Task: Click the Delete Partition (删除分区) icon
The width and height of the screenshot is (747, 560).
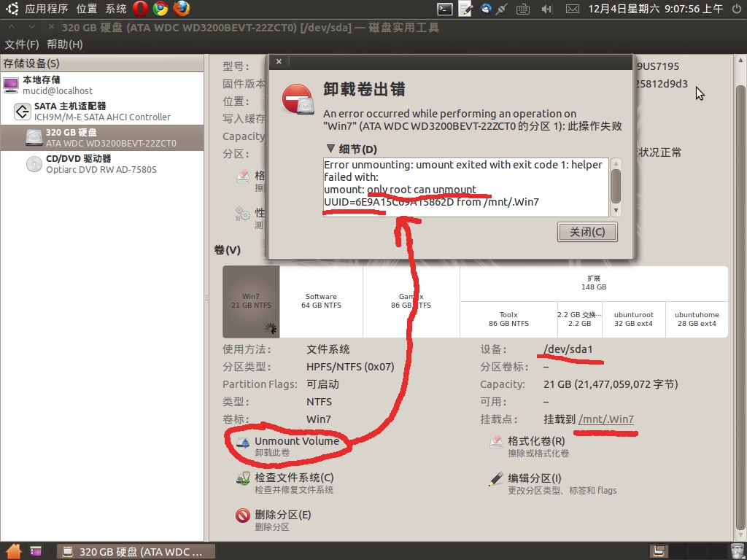Action: [x=243, y=516]
